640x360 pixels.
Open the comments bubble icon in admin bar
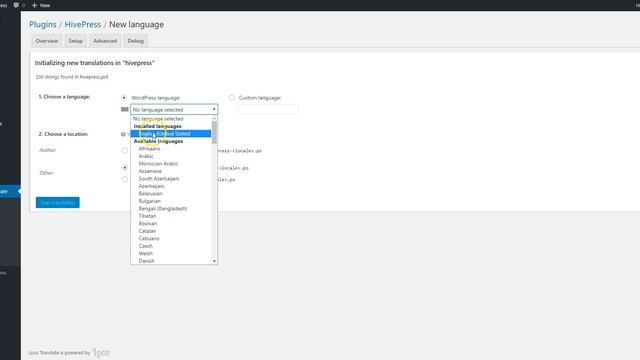click(16, 5)
